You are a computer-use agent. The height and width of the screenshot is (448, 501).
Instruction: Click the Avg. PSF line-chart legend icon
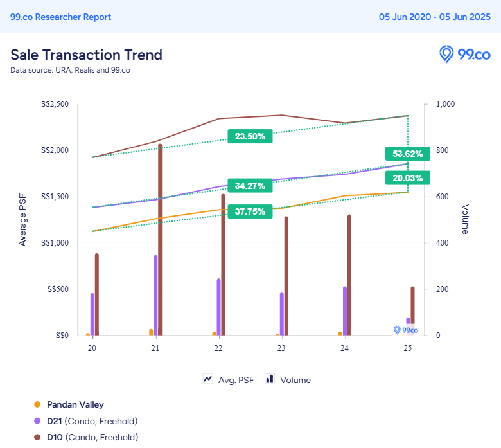pos(207,379)
